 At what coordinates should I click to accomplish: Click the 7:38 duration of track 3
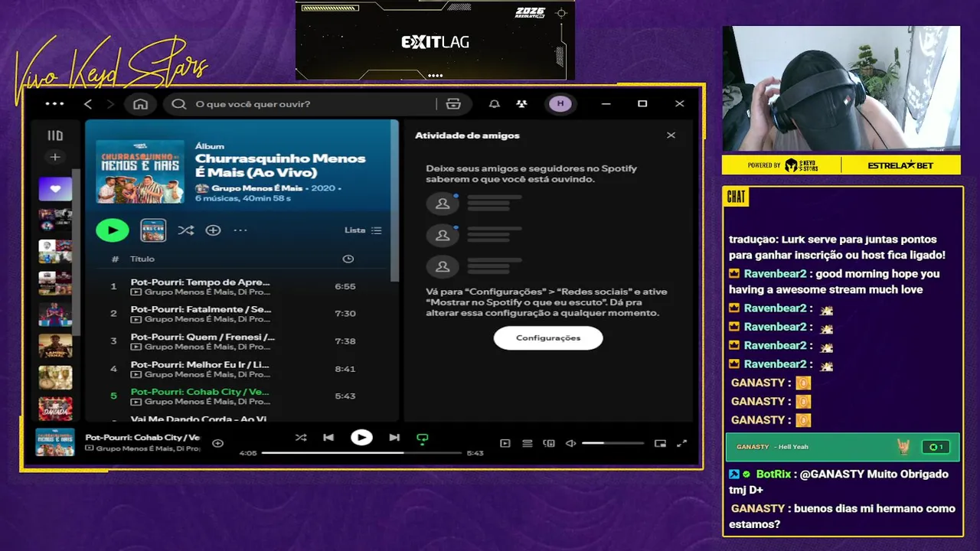tap(345, 341)
